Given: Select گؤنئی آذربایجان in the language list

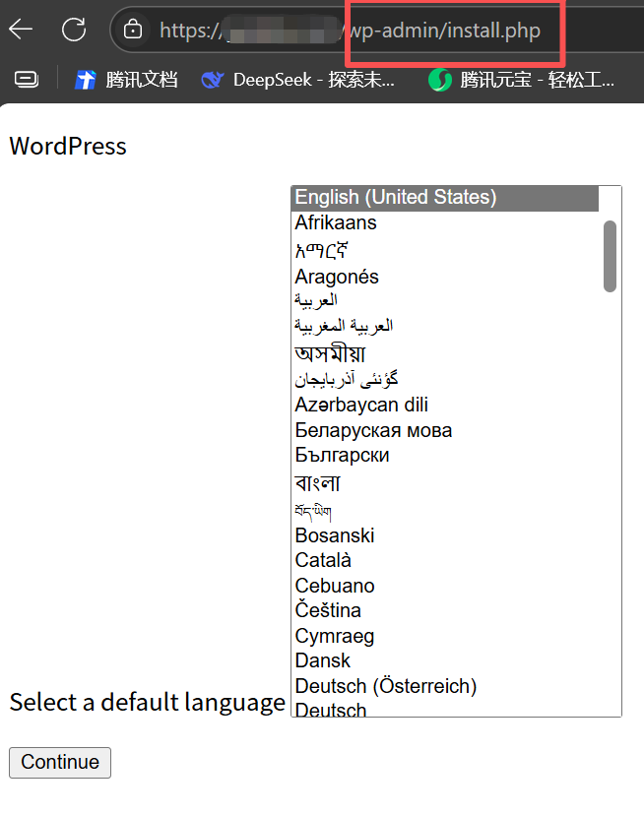Looking at the screenshot, I should point(445,379).
